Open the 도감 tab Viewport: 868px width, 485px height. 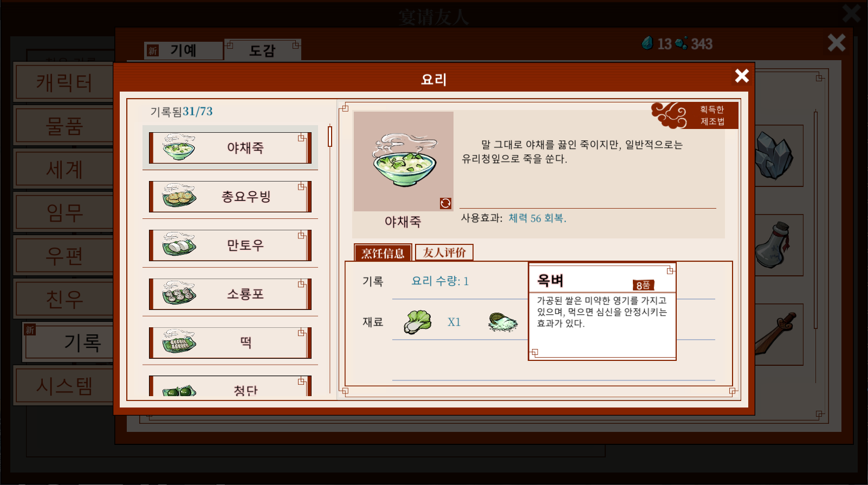click(x=262, y=50)
